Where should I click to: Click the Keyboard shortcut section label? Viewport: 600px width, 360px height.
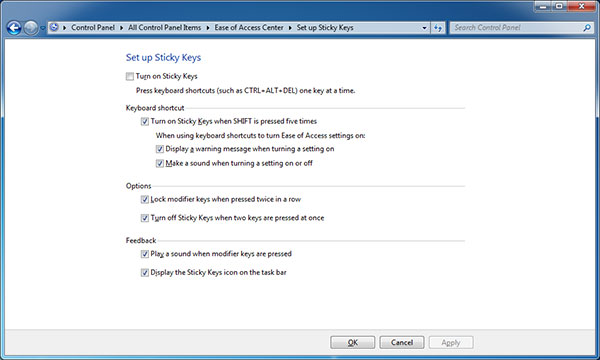tap(155, 108)
